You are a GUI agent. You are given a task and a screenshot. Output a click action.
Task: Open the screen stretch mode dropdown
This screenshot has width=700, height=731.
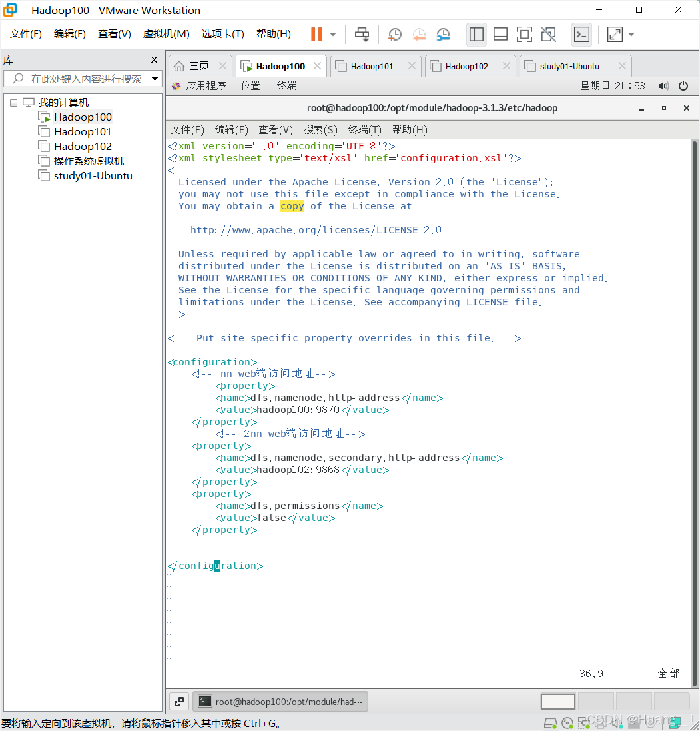(x=631, y=34)
